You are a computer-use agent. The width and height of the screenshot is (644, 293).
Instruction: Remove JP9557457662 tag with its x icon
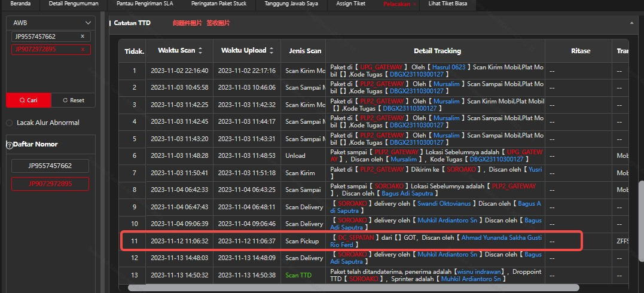coord(83,36)
